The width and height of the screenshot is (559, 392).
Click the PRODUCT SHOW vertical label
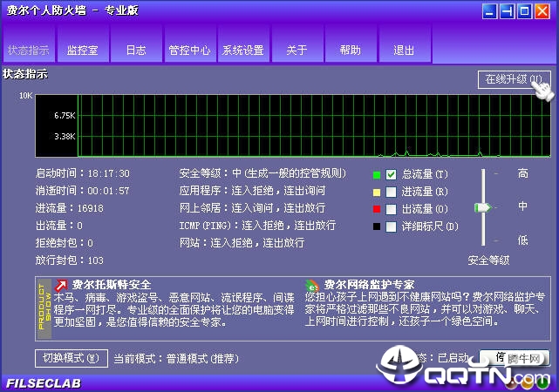click(x=44, y=308)
